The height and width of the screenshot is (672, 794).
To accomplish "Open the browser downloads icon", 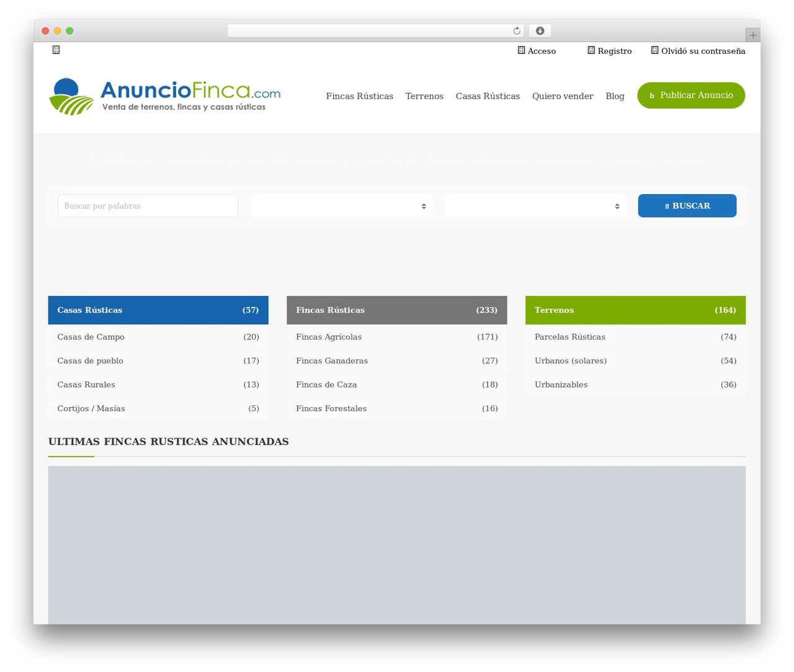I will (x=540, y=31).
